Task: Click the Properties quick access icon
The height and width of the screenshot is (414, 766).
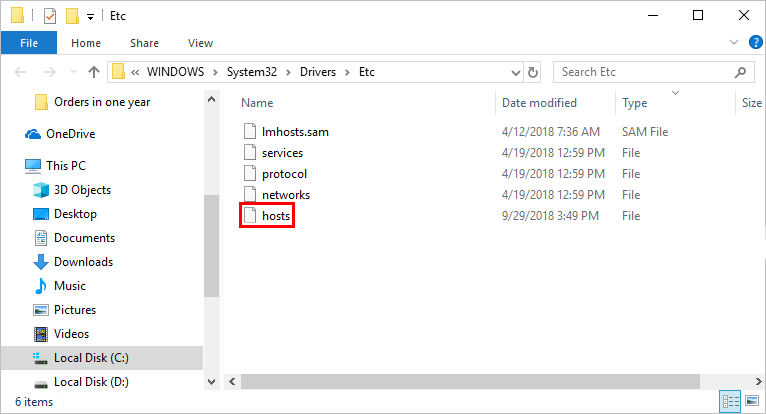Action: (x=50, y=16)
